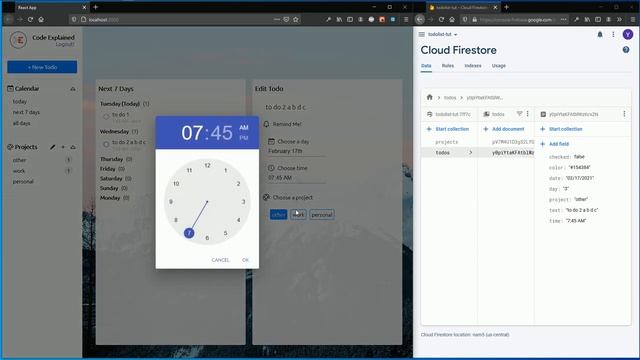
Task: Add a new project with plus icon
Action: [63, 147]
